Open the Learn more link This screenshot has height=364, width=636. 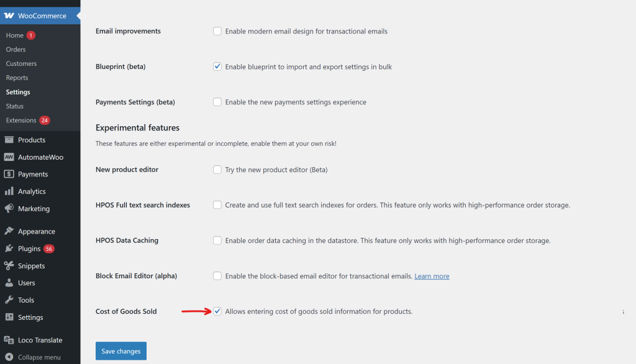[432, 276]
